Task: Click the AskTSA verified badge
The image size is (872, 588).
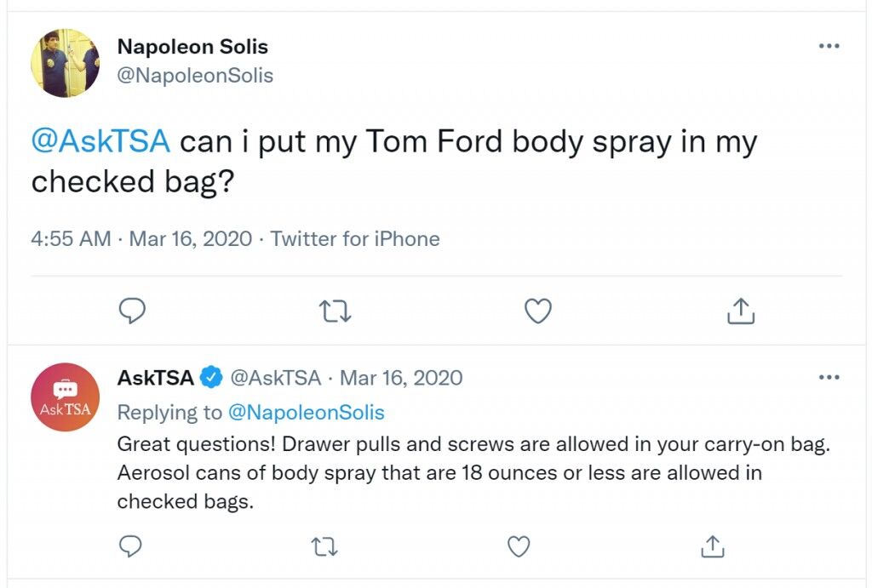Action: pos(211,378)
